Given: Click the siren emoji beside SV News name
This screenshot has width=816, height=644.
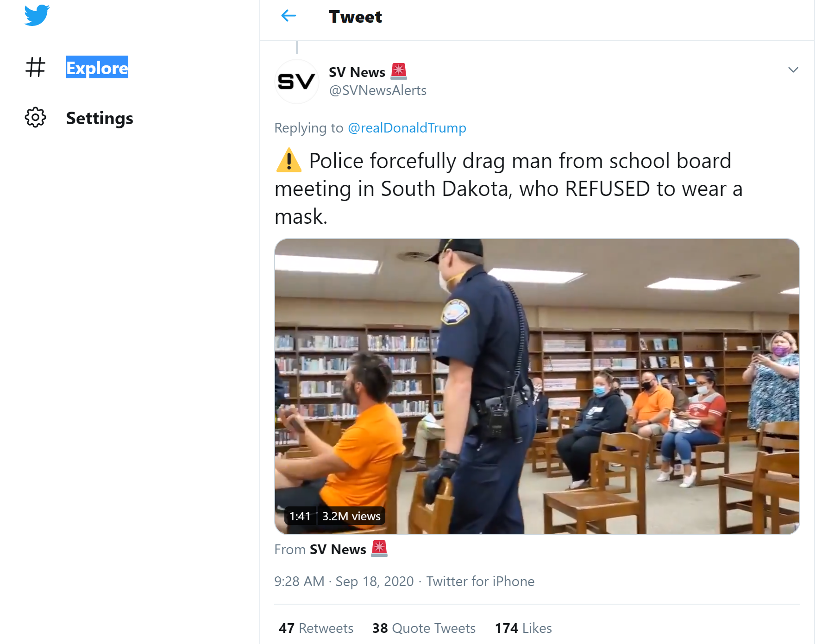Looking at the screenshot, I should (399, 71).
